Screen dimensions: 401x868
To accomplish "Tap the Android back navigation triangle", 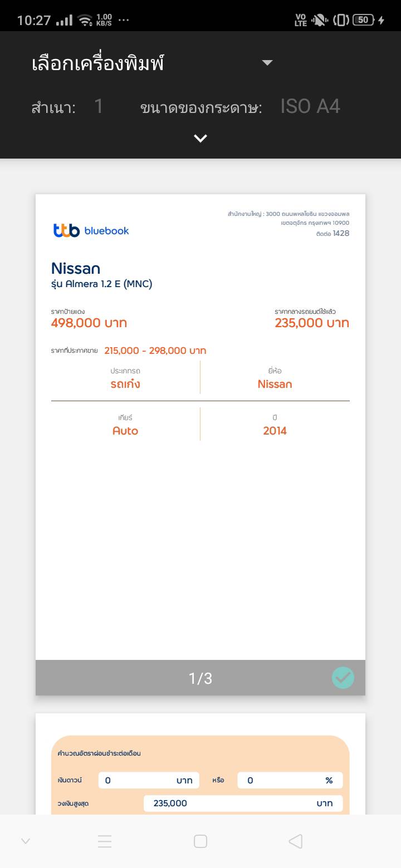I will [296, 841].
